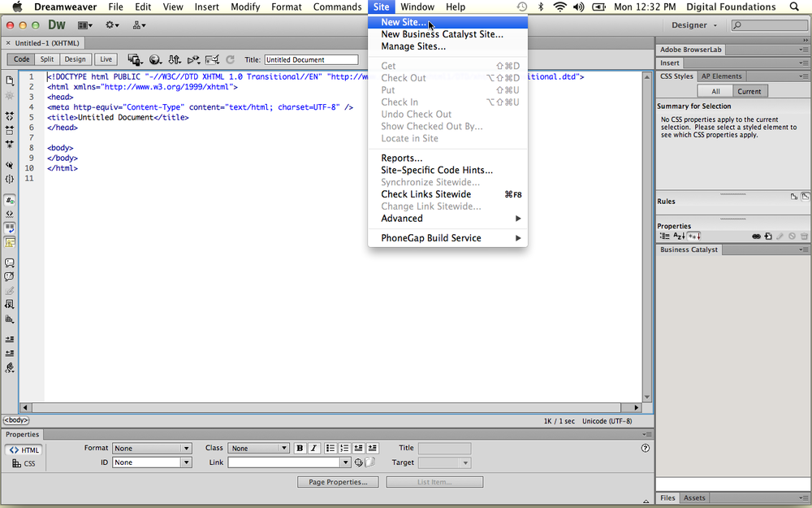The width and height of the screenshot is (812, 508).
Task: Open the Format dropdown in Property inspector
Action: pyautogui.click(x=153, y=448)
